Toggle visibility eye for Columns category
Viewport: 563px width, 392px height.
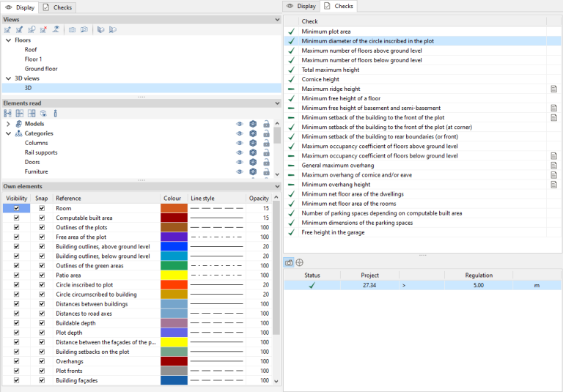pyautogui.click(x=240, y=143)
